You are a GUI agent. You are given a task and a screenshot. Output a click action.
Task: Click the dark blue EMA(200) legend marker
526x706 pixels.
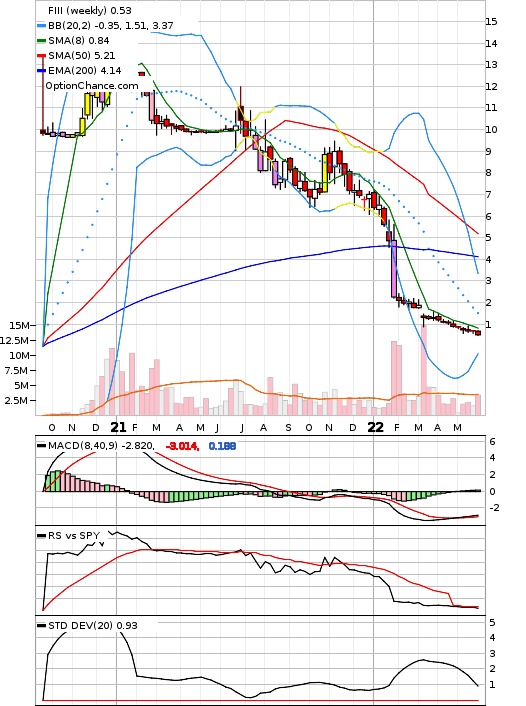click(x=41, y=71)
